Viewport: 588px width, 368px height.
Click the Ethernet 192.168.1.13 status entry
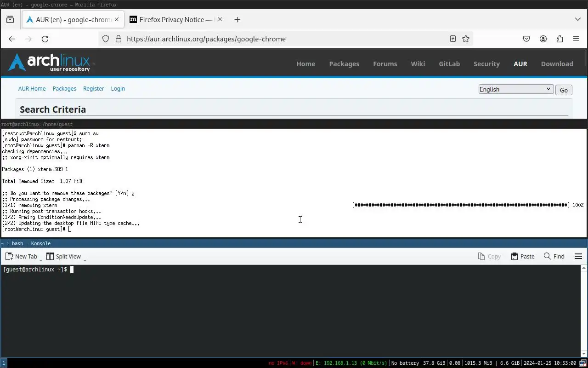(351, 363)
